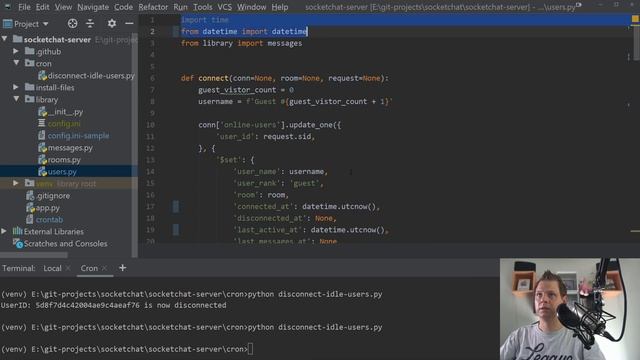Image resolution: width=640 pixels, height=360 pixels.
Task: Open the Code menu
Action: tap(123, 7)
